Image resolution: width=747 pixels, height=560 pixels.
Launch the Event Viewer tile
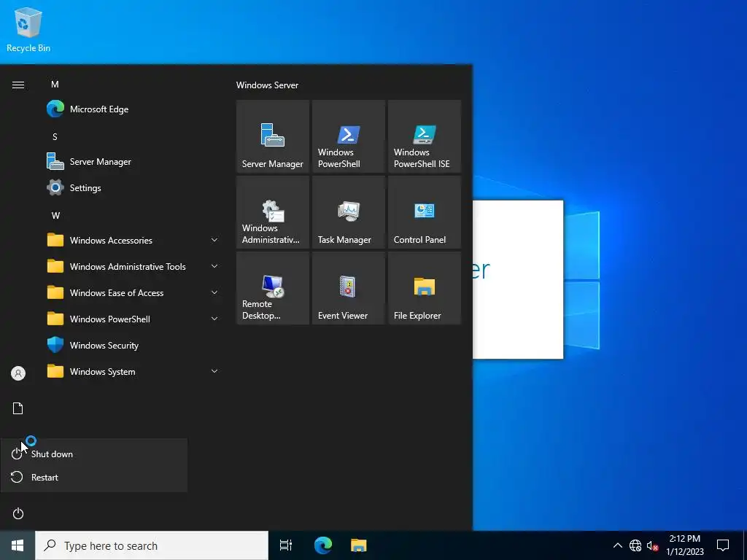tap(348, 288)
